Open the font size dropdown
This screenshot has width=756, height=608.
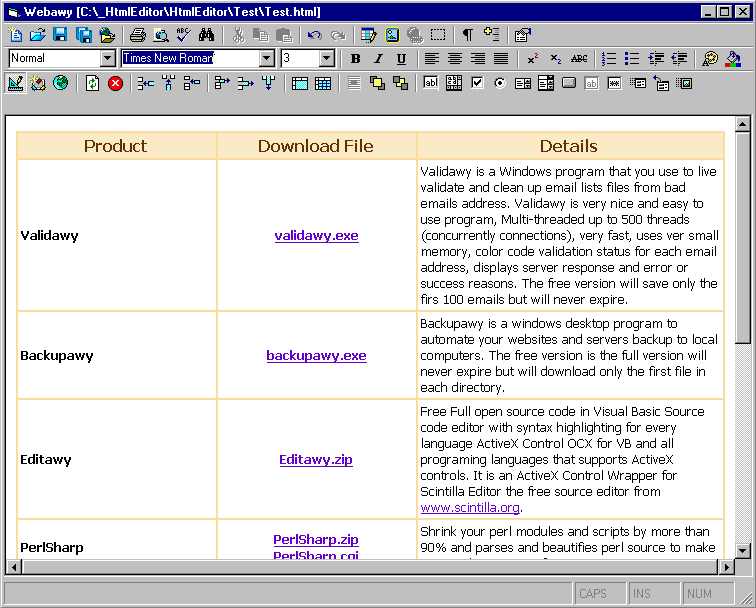point(326,59)
